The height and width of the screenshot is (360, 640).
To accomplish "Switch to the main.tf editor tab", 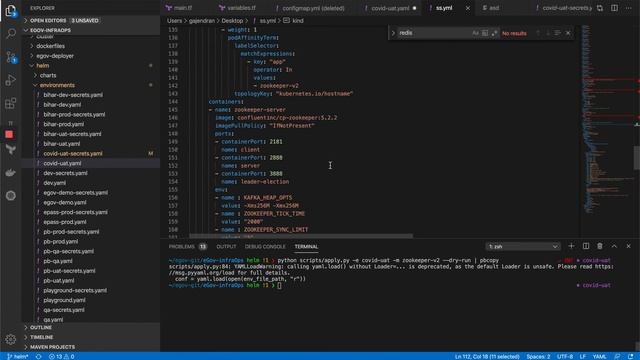I will pyautogui.click(x=182, y=8).
